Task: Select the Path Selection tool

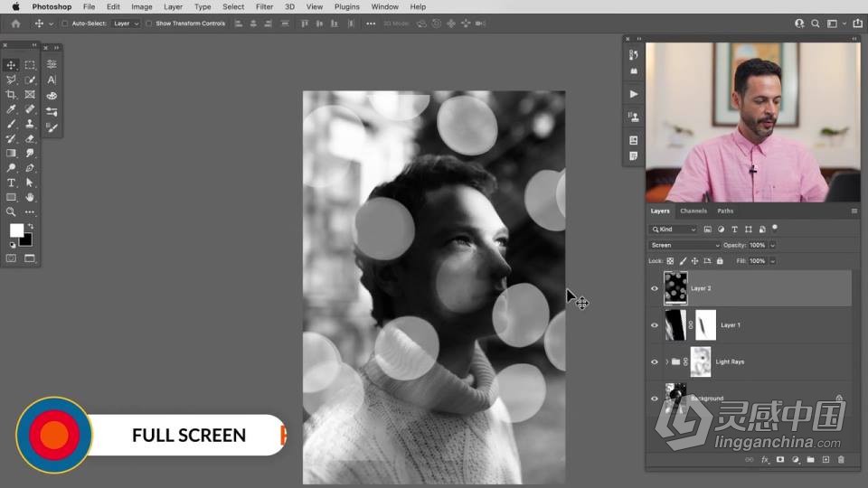Action: [x=30, y=183]
